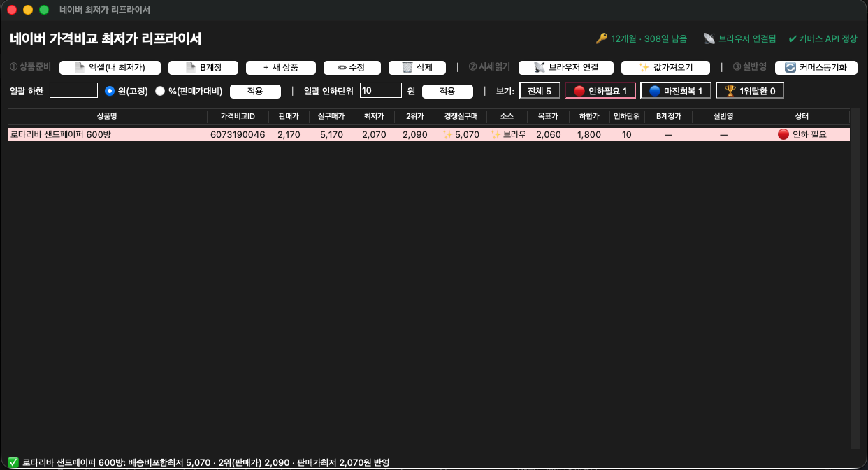Sort by the 상태 column header
Viewport: 868px width, 470px height.
[802, 117]
